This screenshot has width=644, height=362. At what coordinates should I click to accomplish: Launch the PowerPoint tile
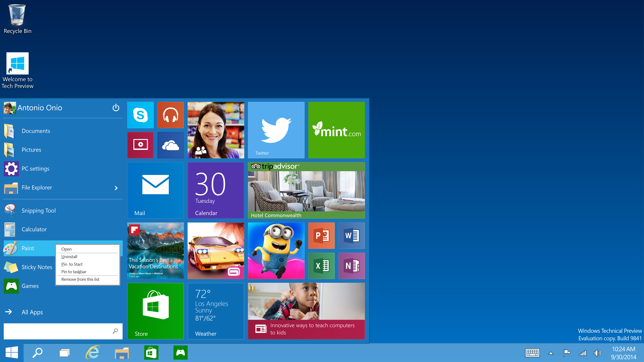[321, 236]
